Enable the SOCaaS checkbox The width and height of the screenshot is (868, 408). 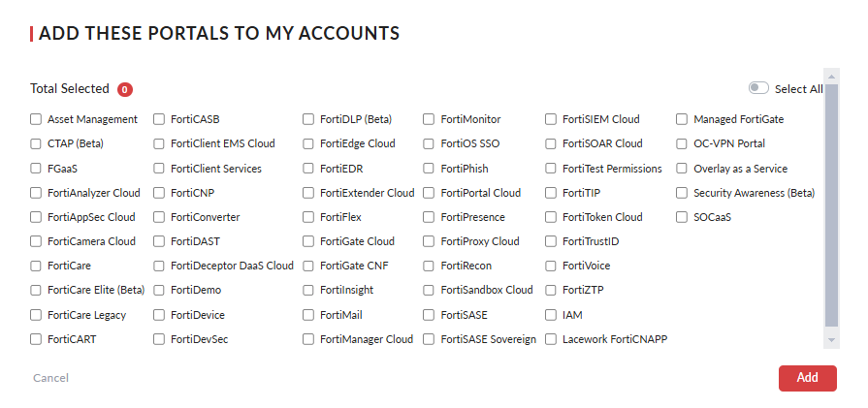[682, 217]
